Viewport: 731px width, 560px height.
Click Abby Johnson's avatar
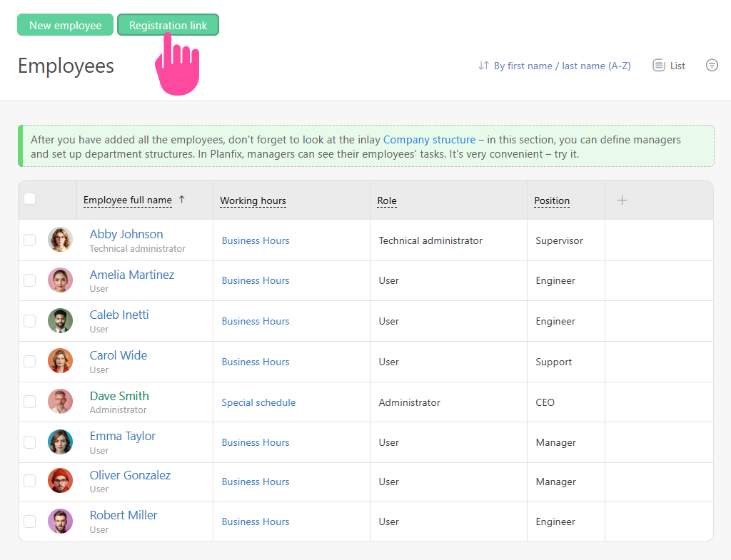[60, 240]
